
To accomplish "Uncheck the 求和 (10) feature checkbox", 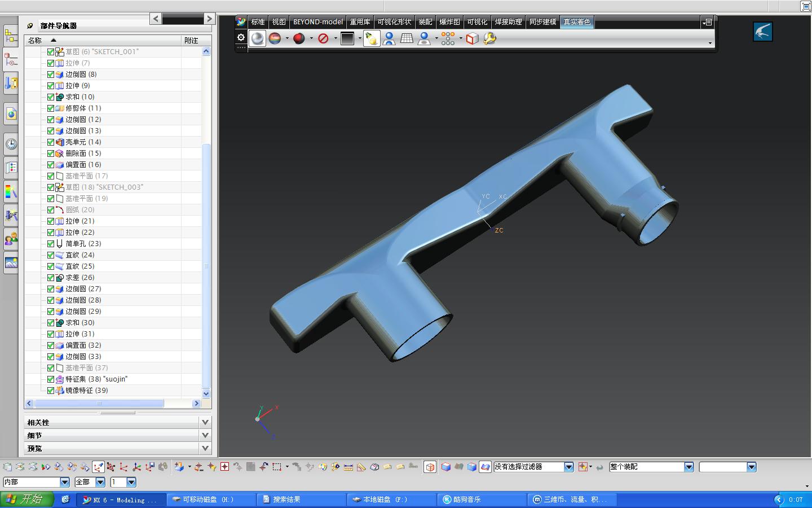I will tap(51, 97).
